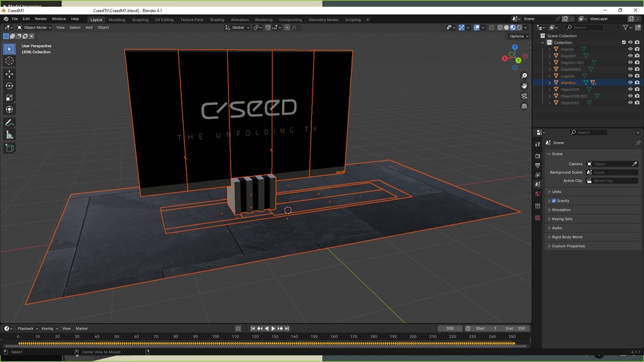This screenshot has height=362, width=644.
Task: Pick the Add Cube tool
Action: click(x=9, y=148)
